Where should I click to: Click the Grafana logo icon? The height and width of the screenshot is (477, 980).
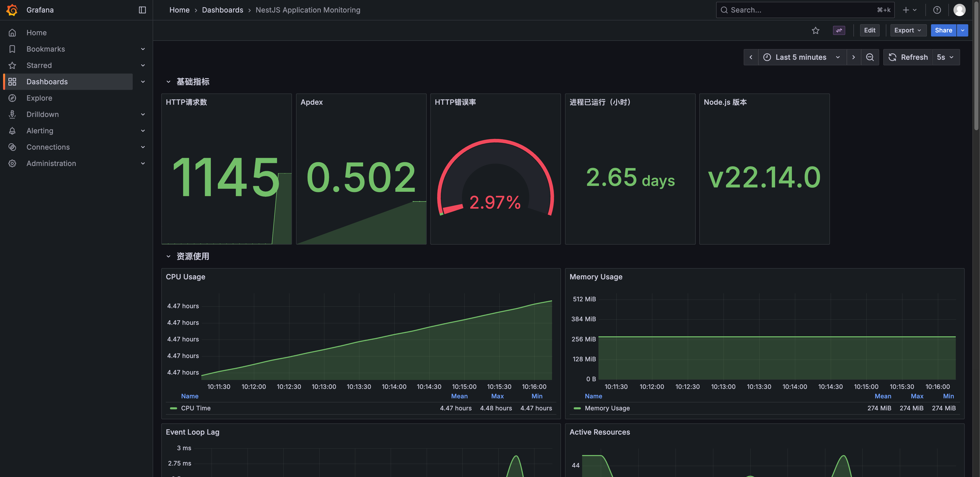[12, 10]
